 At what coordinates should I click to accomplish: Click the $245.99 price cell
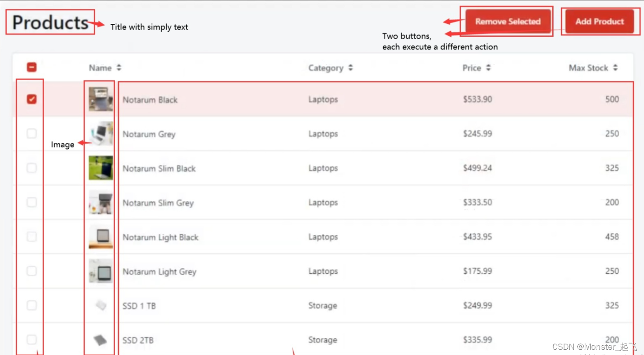click(477, 133)
